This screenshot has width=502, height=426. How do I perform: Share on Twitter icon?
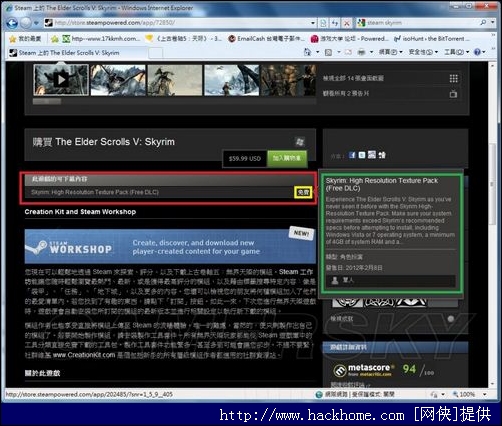coord(362,155)
